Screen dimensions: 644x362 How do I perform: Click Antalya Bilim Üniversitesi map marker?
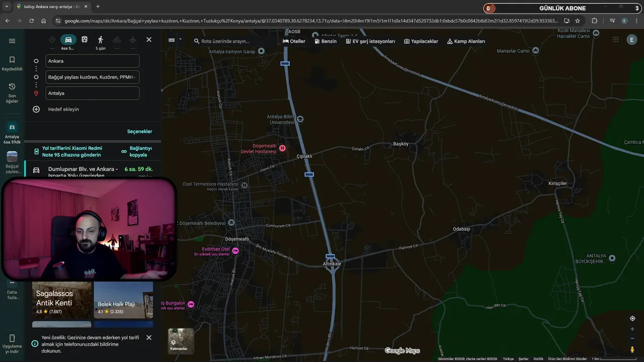(300, 119)
